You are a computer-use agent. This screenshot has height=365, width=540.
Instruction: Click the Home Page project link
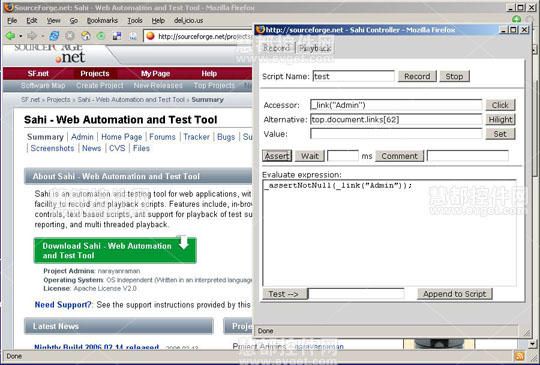pos(122,137)
